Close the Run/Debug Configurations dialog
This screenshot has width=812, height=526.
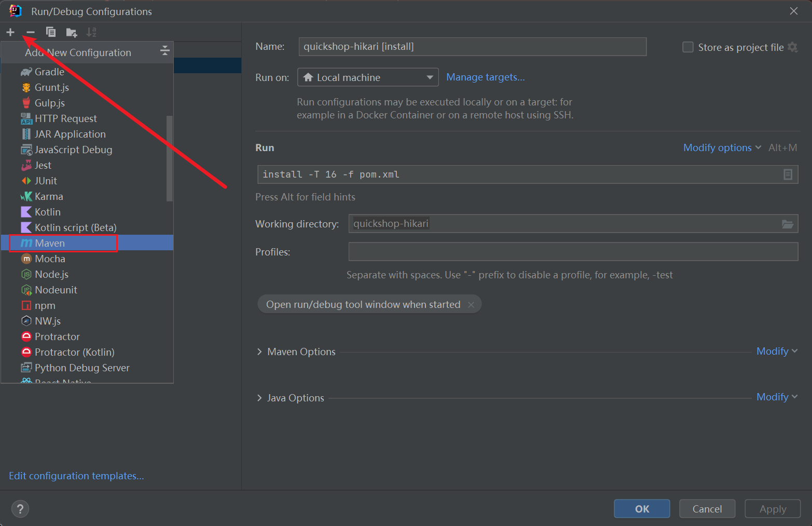[794, 11]
